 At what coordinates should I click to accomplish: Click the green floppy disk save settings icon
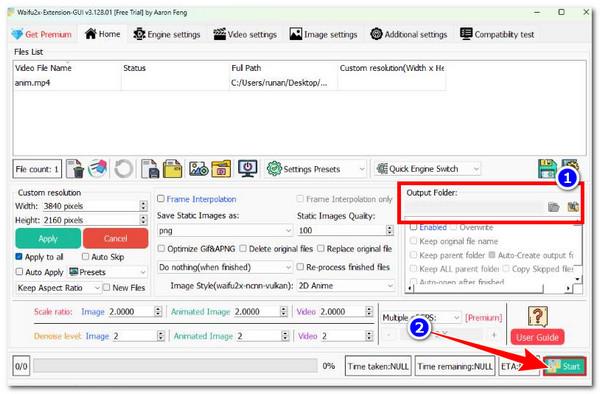click(x=547, y=169)
